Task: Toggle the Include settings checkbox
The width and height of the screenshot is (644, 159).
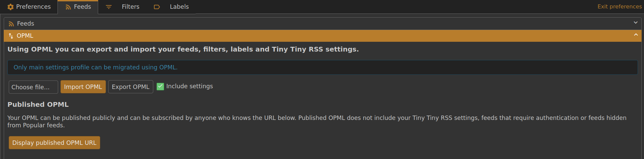Action: (x=160, y=87)
